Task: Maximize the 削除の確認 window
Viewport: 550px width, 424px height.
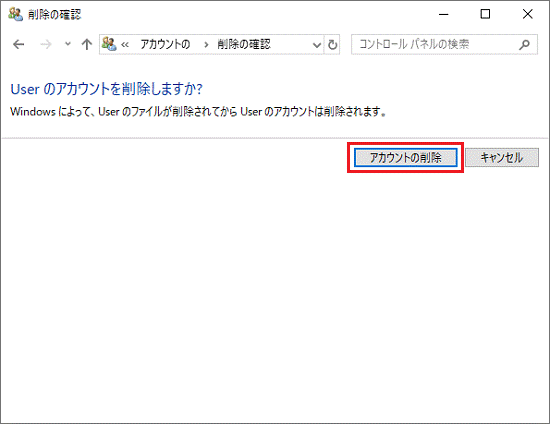Action: click(485, 14)
